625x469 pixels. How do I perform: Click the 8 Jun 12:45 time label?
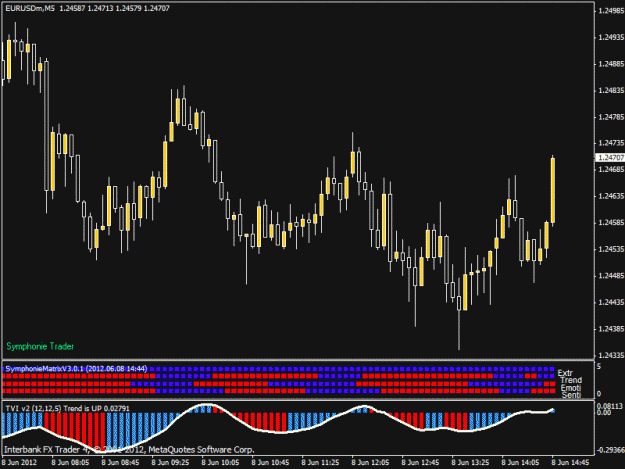point(420,463)
